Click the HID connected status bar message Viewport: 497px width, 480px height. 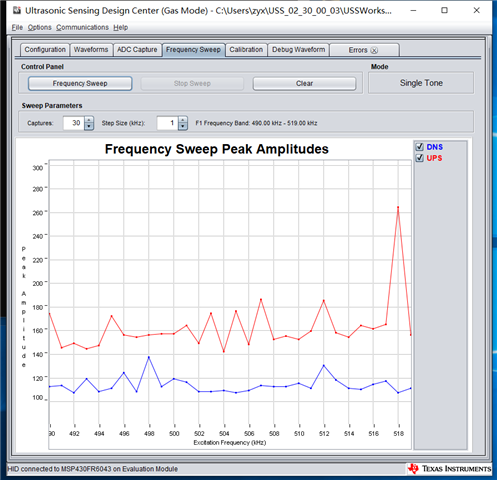(92, 469)
